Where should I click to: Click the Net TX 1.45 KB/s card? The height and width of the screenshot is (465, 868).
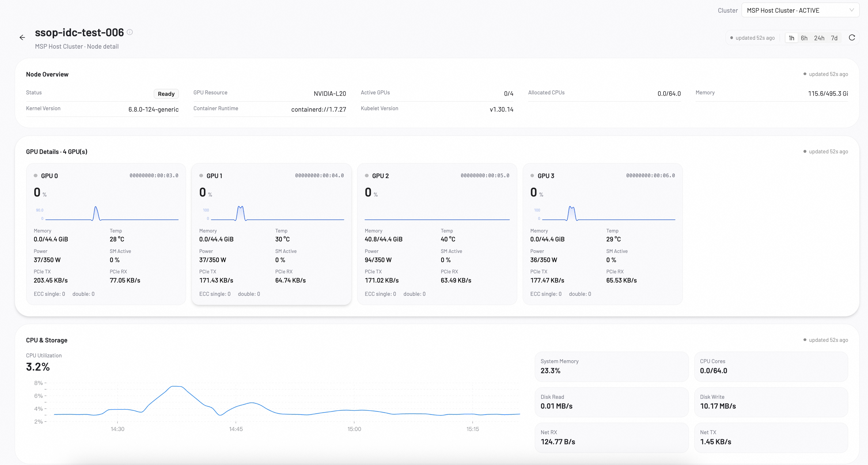coord(771,438)
